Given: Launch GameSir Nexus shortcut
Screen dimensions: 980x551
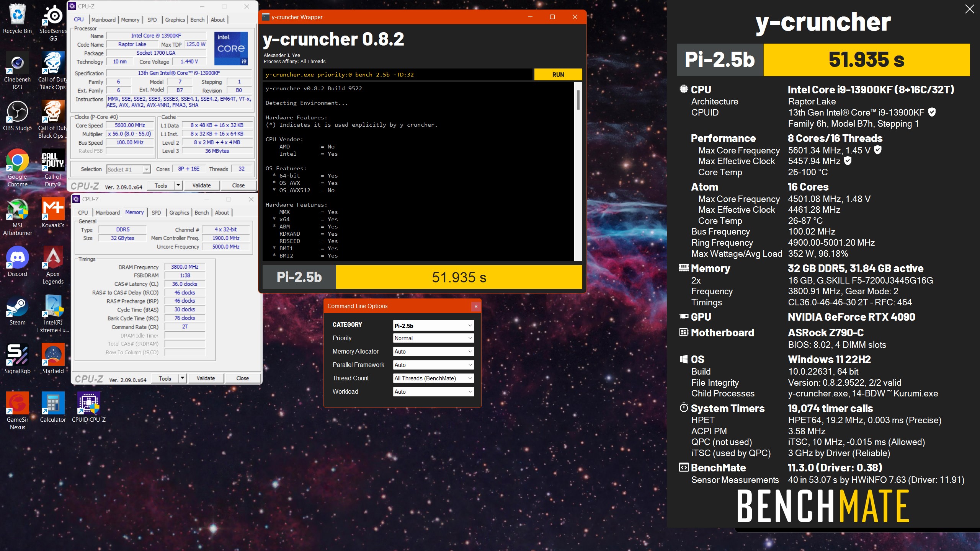Looking at the screenshot, I should tap(17, 411).
